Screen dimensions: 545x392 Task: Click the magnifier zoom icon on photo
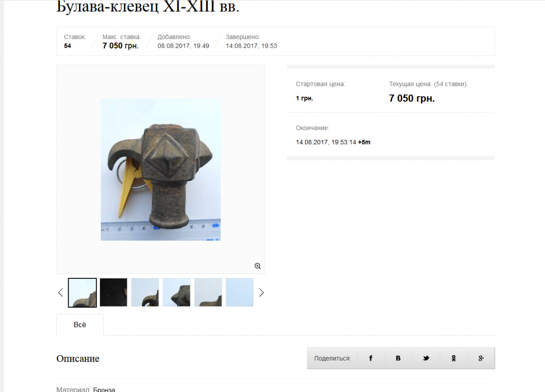pos(258,266)
